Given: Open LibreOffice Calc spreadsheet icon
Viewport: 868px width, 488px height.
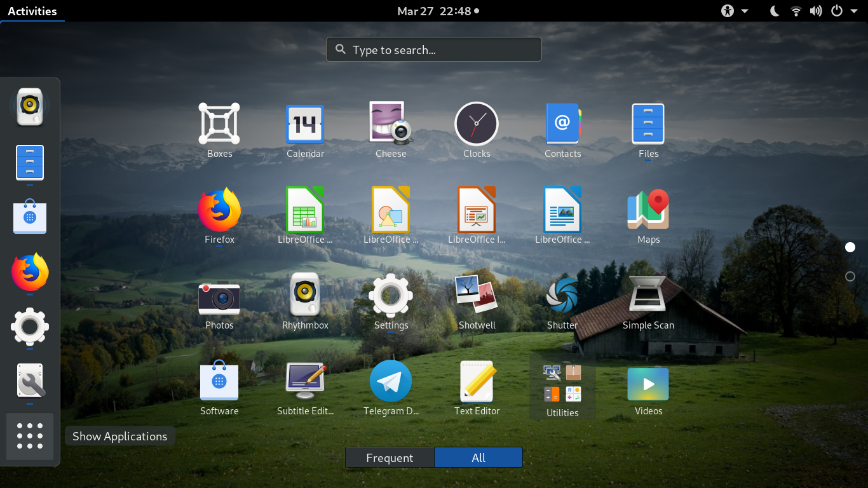Looking at the screenshot, I should [305, 210].
